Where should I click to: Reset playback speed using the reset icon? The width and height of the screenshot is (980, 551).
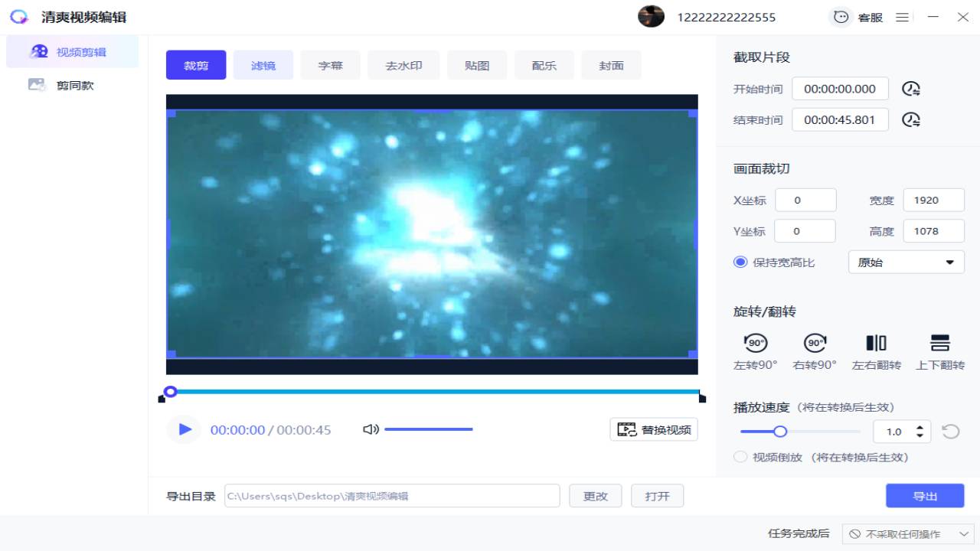[x=950, y=432]
